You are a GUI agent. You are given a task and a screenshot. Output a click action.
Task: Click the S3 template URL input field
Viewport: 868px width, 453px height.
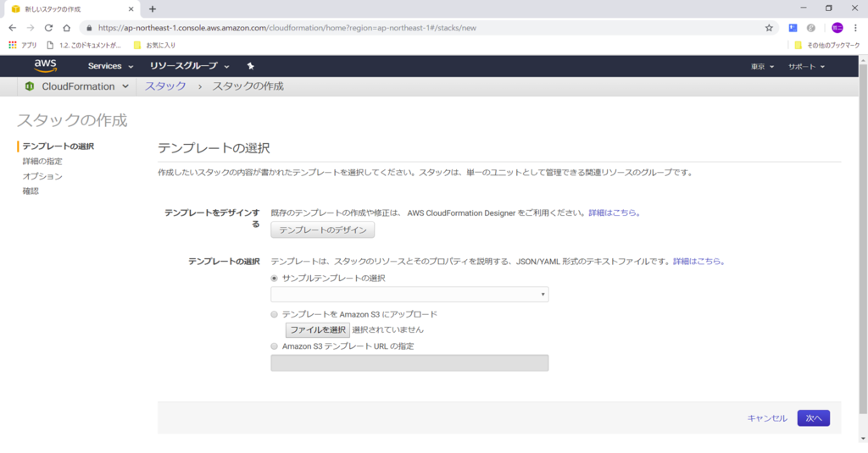(x=409, y=363)
